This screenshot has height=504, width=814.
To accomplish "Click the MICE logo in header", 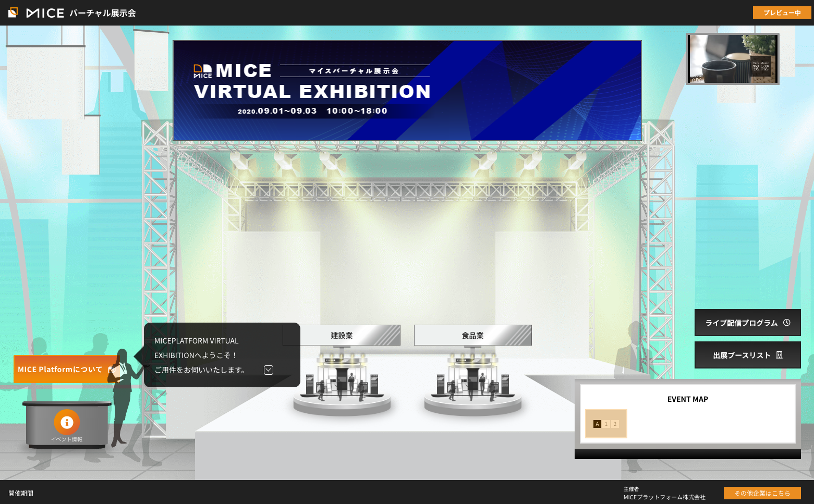I will (x=37, y=13).
